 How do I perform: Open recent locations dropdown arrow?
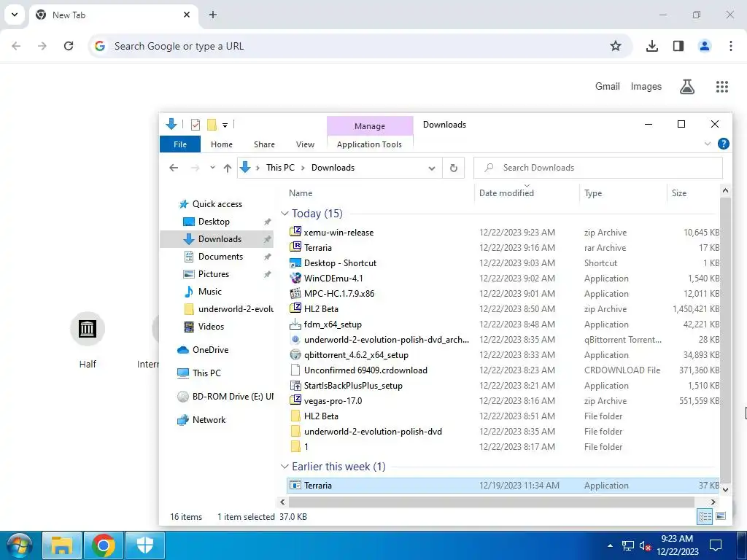(212, 168)
